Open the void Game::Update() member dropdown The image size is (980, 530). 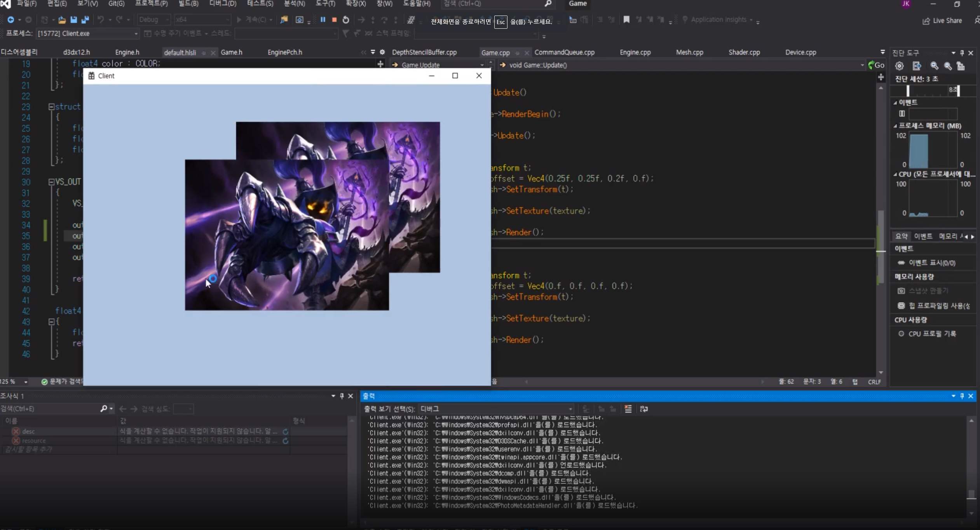tap(682, 65)
